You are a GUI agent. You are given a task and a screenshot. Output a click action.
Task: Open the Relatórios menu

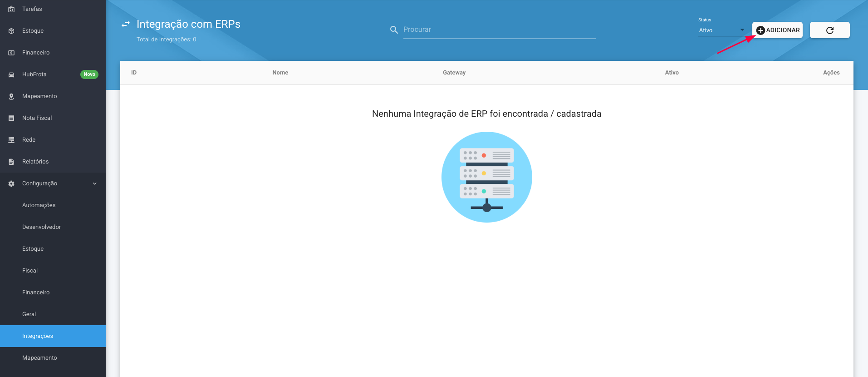point(53,162)
